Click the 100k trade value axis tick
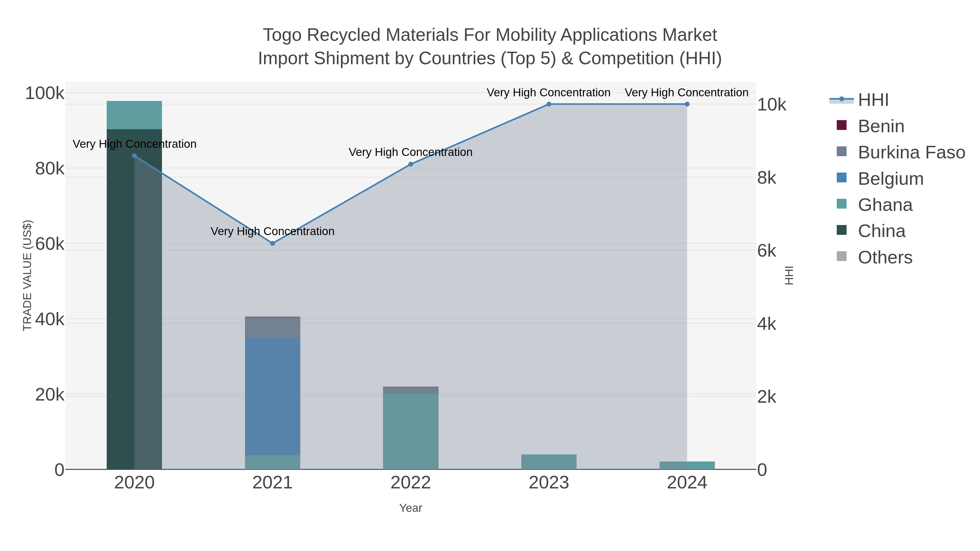Screen dimensions: 980x551 tap(45, 93)
